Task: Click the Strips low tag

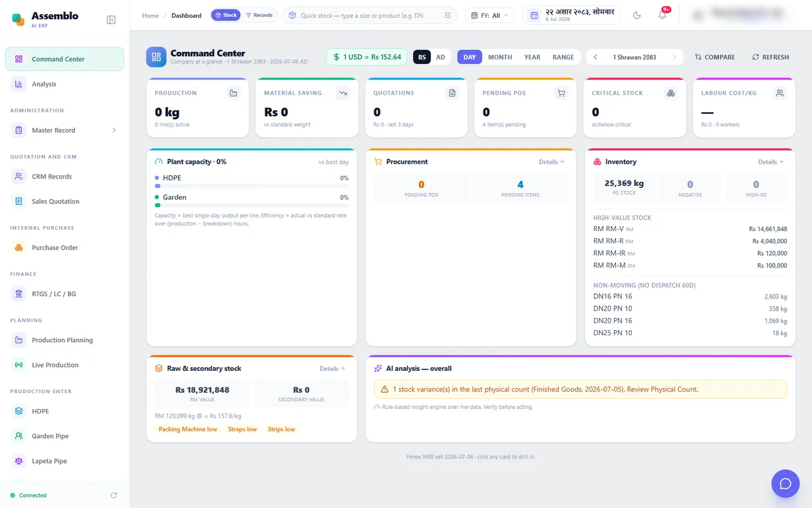Action: [x=281, y=429]
